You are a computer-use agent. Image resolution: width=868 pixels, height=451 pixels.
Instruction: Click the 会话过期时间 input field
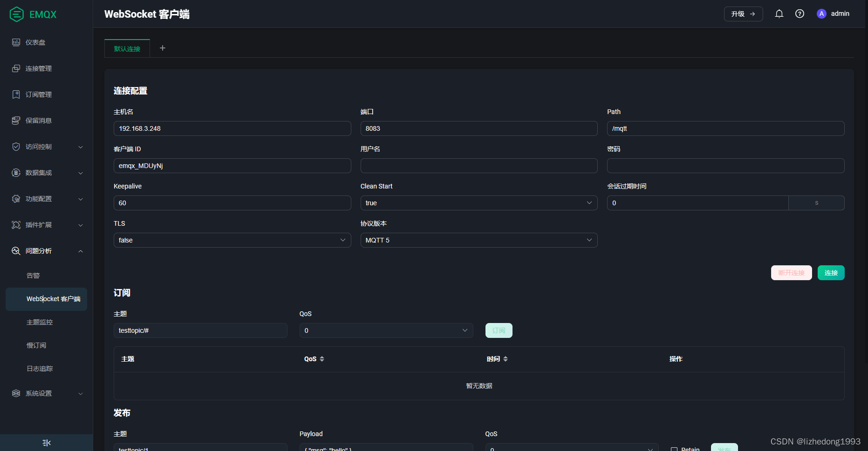697,203
